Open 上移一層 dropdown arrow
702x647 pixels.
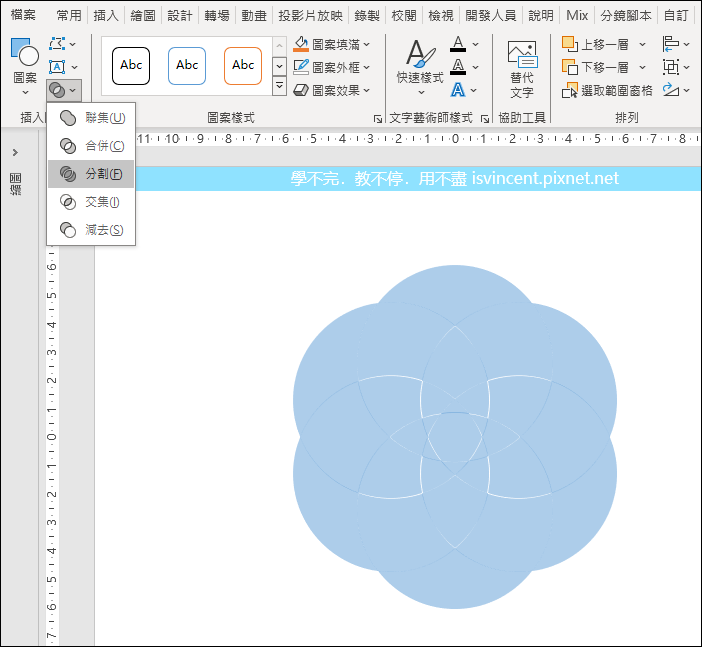point(642,44)
